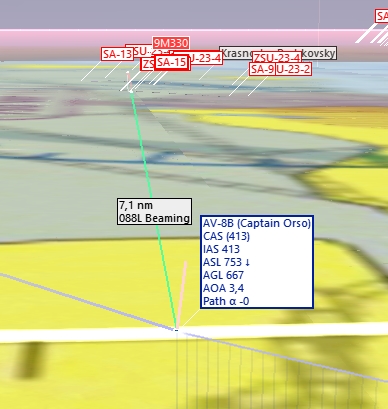The height and width of the screenshot is (409, 388).
Task: Click the AOA 3,4 readout
Action: point(223,288)
